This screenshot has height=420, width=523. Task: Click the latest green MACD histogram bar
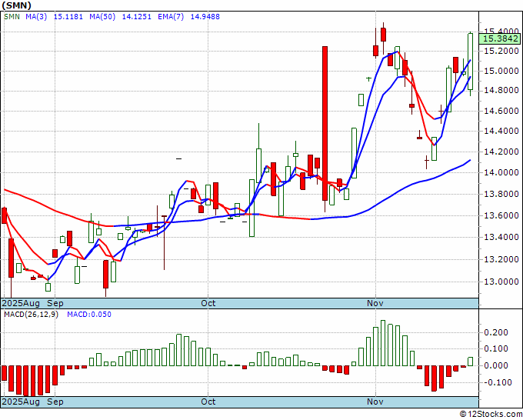(470, 362)
